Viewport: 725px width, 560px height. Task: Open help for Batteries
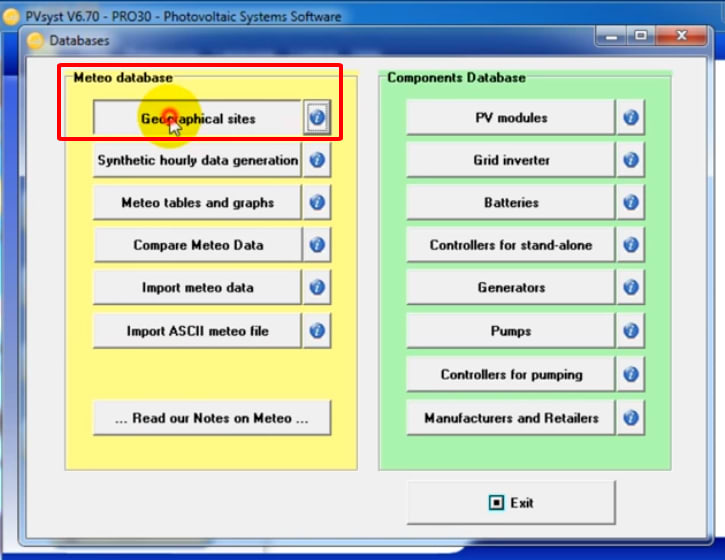(631, 202)
